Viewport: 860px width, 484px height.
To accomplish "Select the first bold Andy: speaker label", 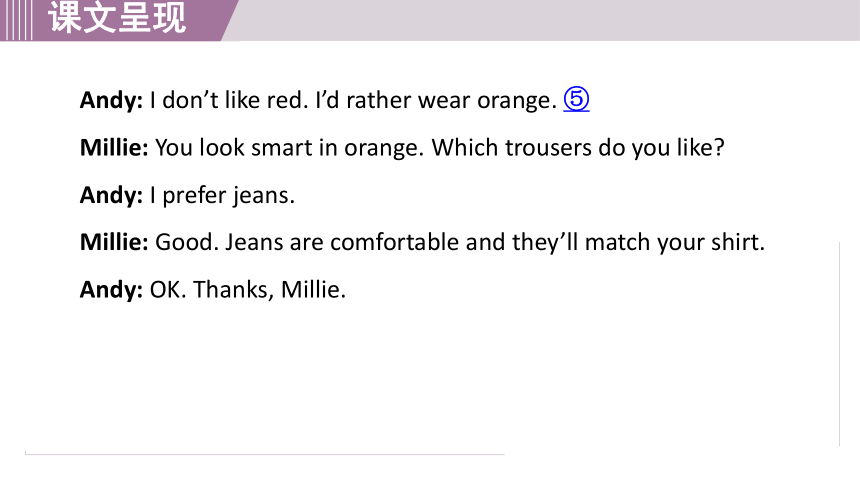I will coord(111,100).
